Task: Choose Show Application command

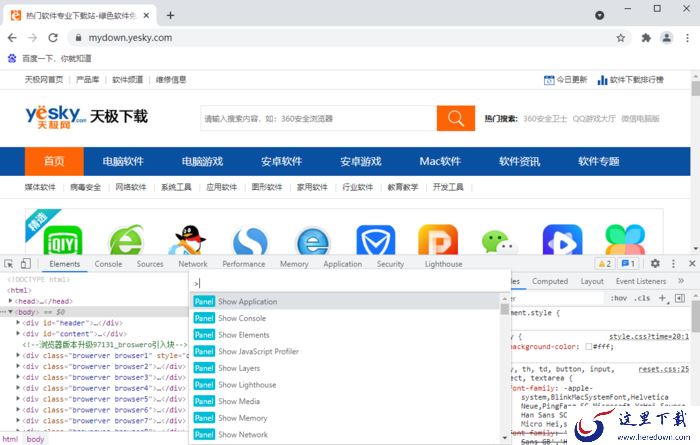Action: [x=345, y=301]
